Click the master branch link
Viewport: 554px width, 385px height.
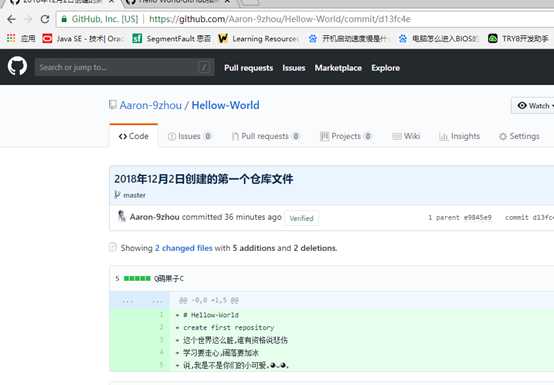point(134,195)
